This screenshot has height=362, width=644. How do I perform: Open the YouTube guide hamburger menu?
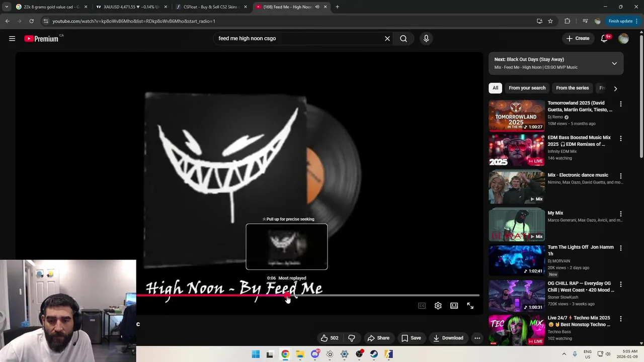click(x=12, y=39)
